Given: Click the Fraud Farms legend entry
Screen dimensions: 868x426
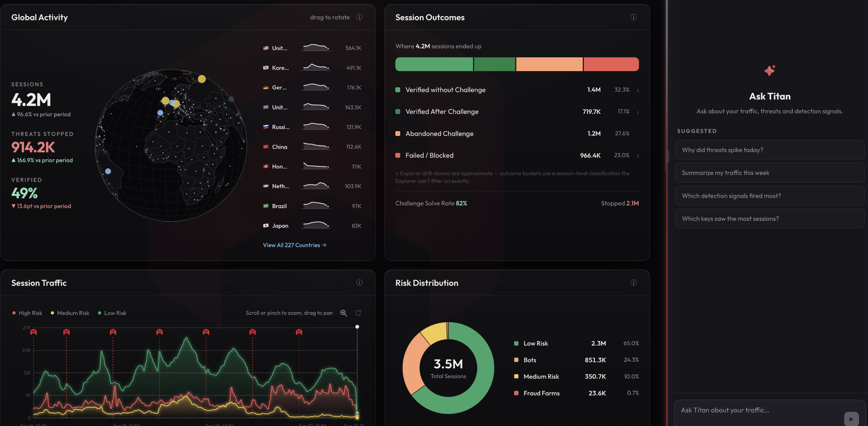Looking at the screenshot, I should pos(576,393).
